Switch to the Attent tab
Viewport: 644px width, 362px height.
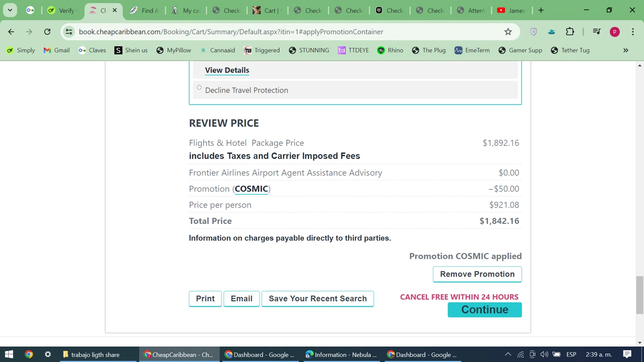(x=471, y=10)
